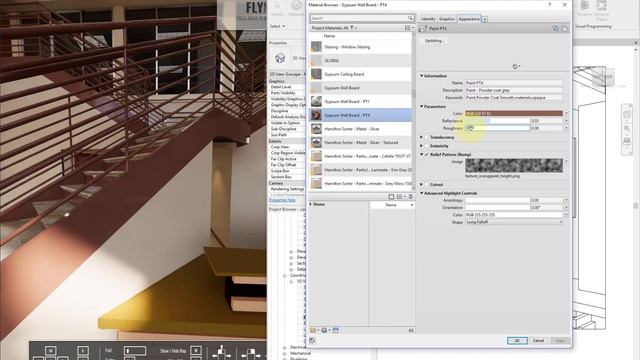
Task: Click the icon in the dialog's bottom-left corner
Action: pyautogui.click(x=313, y=340)
